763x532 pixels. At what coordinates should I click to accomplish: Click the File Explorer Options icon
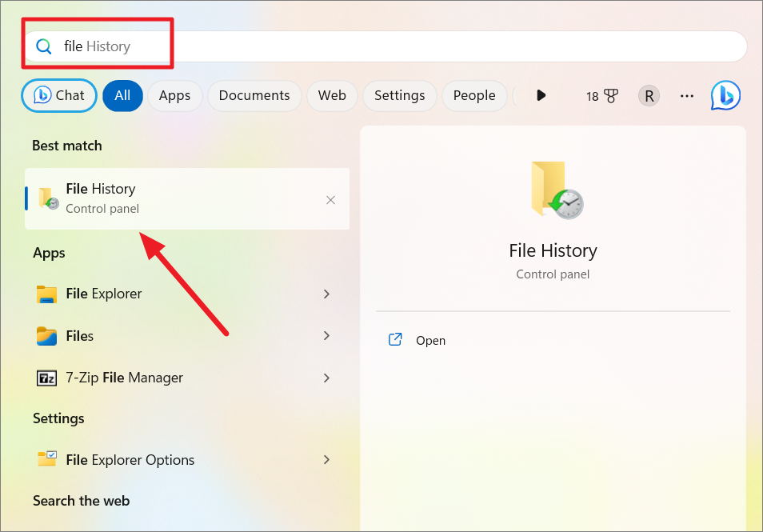47,459
